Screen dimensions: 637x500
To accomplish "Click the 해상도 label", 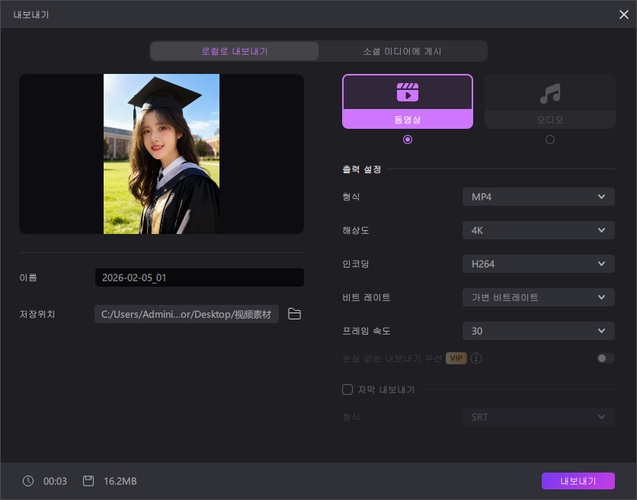I will tap(355, 230).
